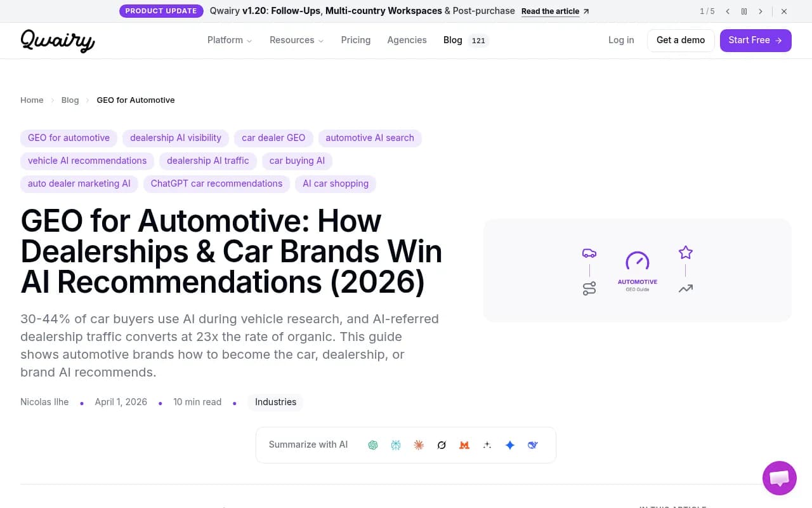Summarize with Perplexity icon
This screenshot has width=812, height=508.
(x=396, y=445)
